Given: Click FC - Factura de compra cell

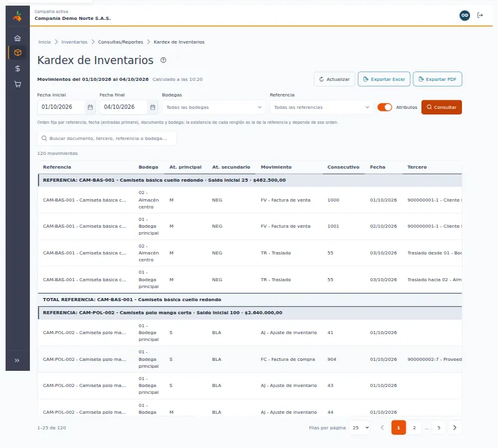Looking at the screenshot, I should coord(288,360).
